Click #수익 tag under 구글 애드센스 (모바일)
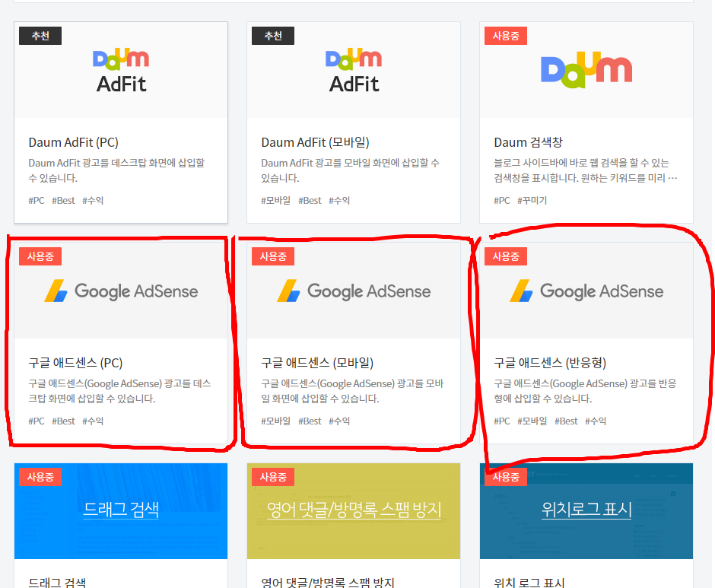Image resolution: width=715 pixels, height=588 pixels. click(340, 421)
